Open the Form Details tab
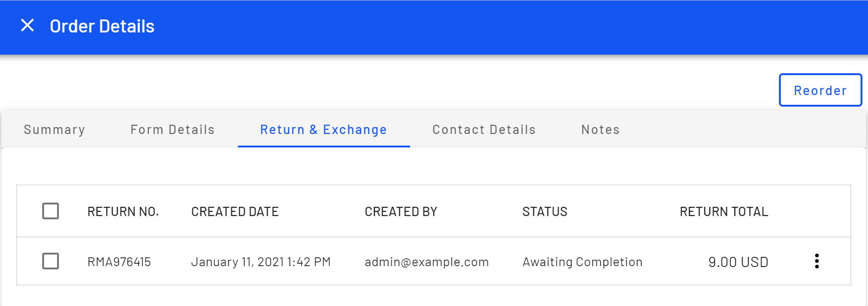Viewport: 868px width, 306px height. click(172, 129)
